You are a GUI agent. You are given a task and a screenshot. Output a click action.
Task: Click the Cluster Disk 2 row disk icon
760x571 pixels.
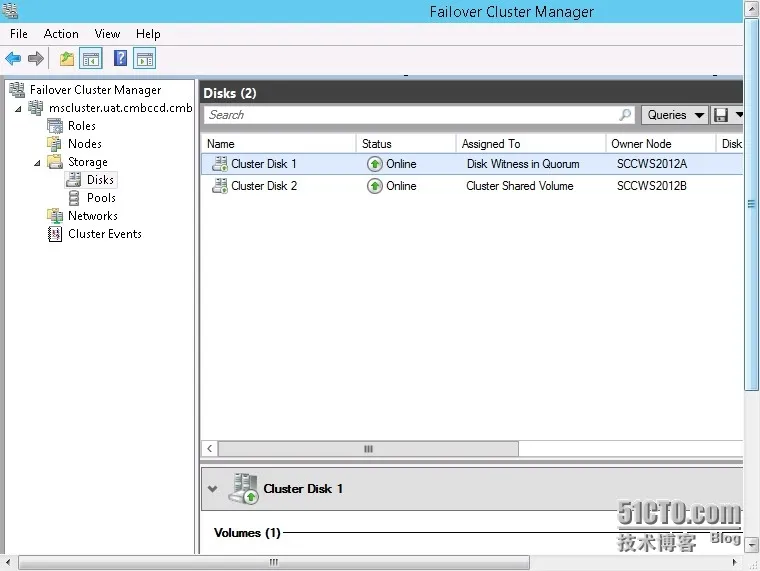click(x=220, y=186)
